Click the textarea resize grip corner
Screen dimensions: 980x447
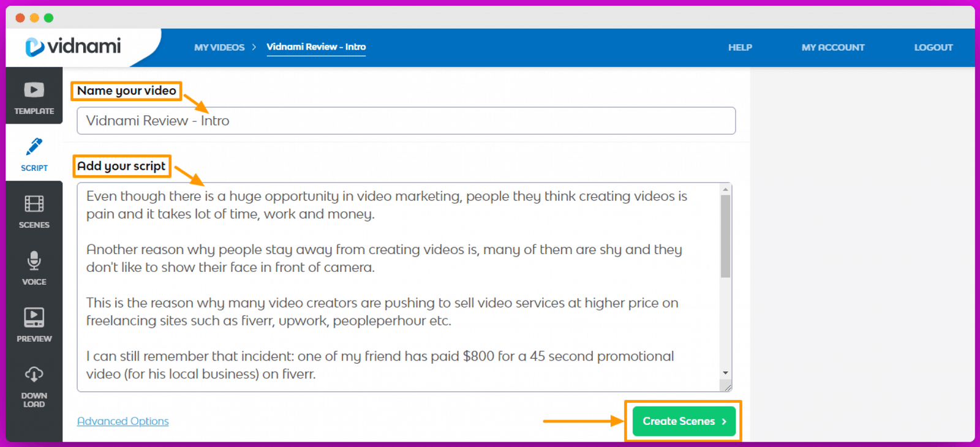click(727, 386)
